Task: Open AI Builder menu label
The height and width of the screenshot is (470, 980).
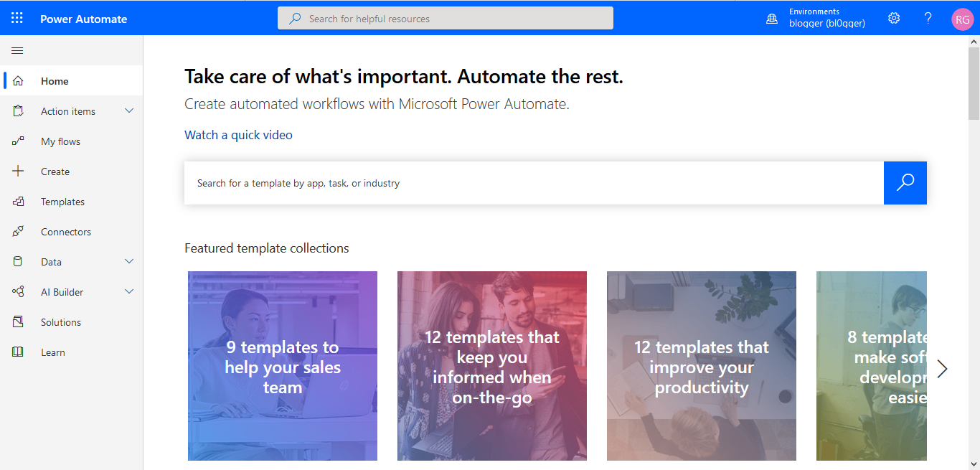Action: [x=62, y=292]
